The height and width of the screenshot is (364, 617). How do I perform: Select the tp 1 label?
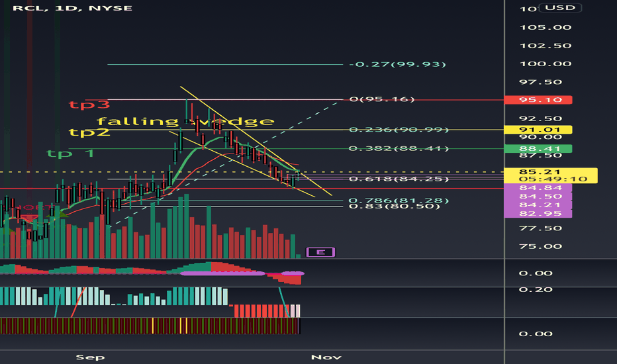[x=71, y=153]
